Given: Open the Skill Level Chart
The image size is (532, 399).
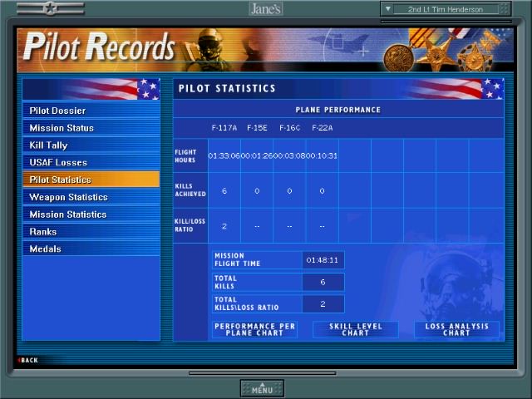Looking at the screenshot, I should click(x=355, y=329).
